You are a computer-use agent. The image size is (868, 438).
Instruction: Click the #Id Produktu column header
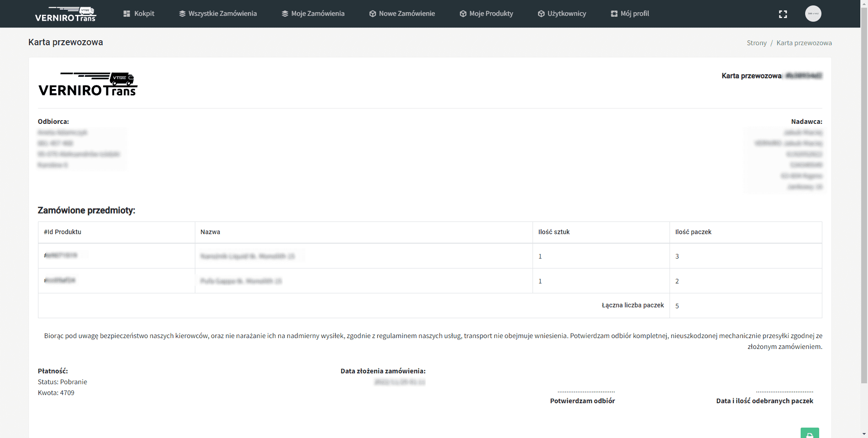tap(62, 232)
